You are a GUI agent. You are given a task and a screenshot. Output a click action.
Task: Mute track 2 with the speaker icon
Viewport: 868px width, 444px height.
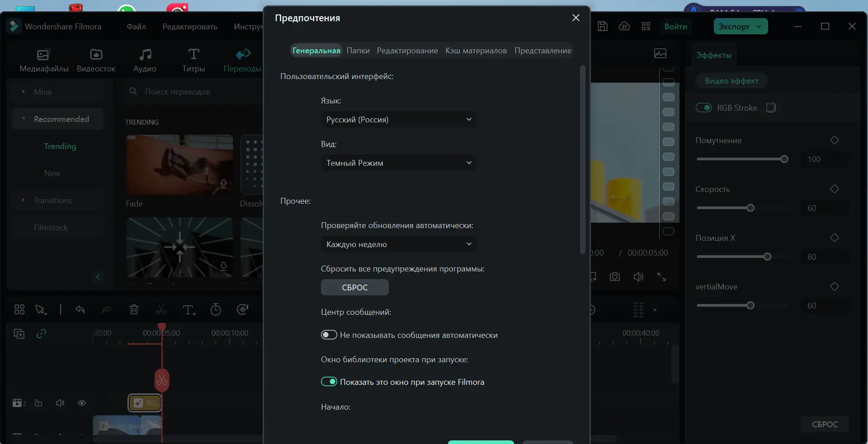coord(60,403)
